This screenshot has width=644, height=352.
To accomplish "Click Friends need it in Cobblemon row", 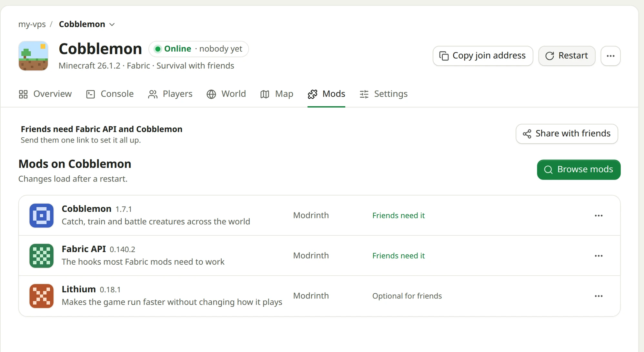I will click(x=398, y=215).
